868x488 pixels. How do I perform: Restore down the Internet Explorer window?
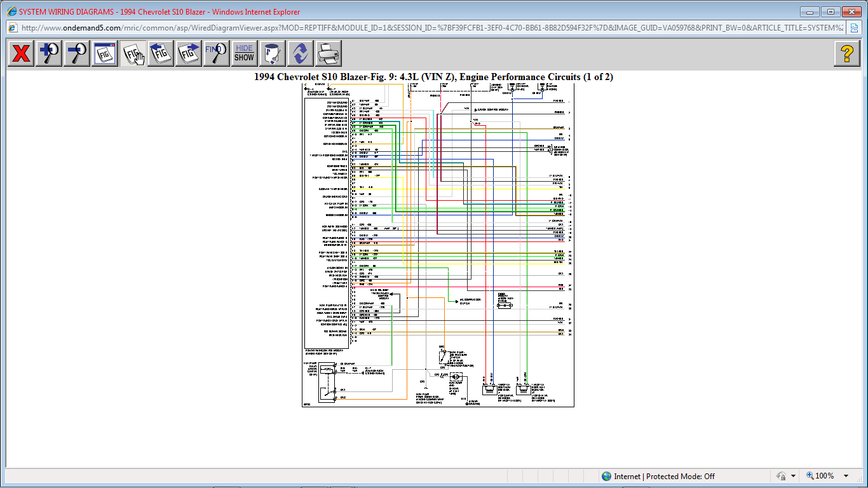click(830, 11)
